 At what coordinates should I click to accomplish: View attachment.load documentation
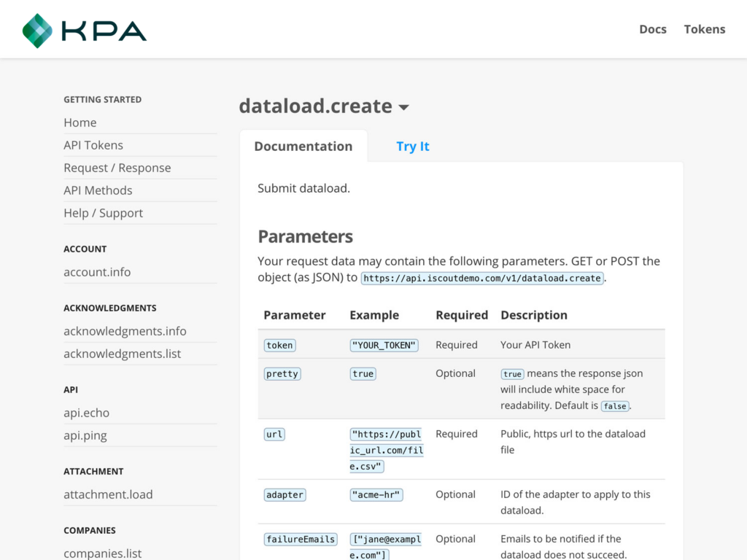click(x=108, y=494)
